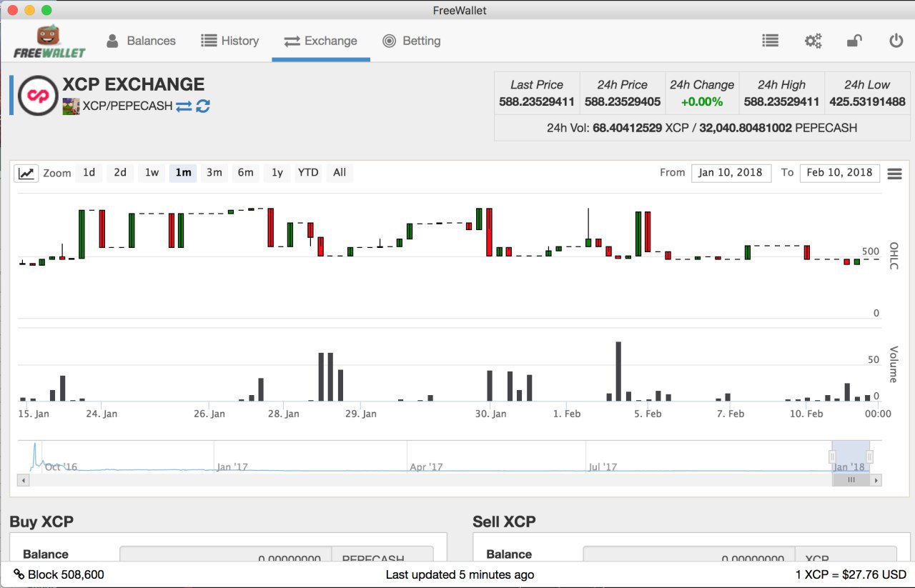Open settings via the gears icon
This screenshot has height=588, width=915.
pos(813,41)
